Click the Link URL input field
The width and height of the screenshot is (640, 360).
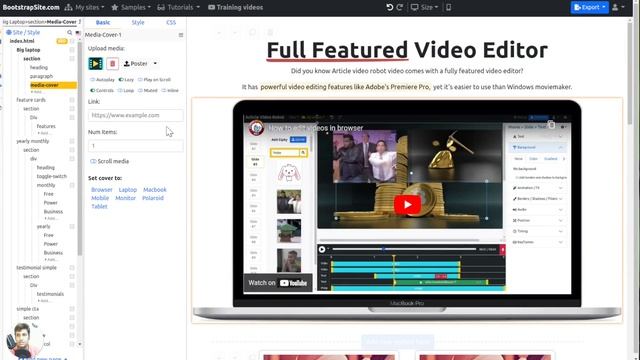click(x=136, y=115)
